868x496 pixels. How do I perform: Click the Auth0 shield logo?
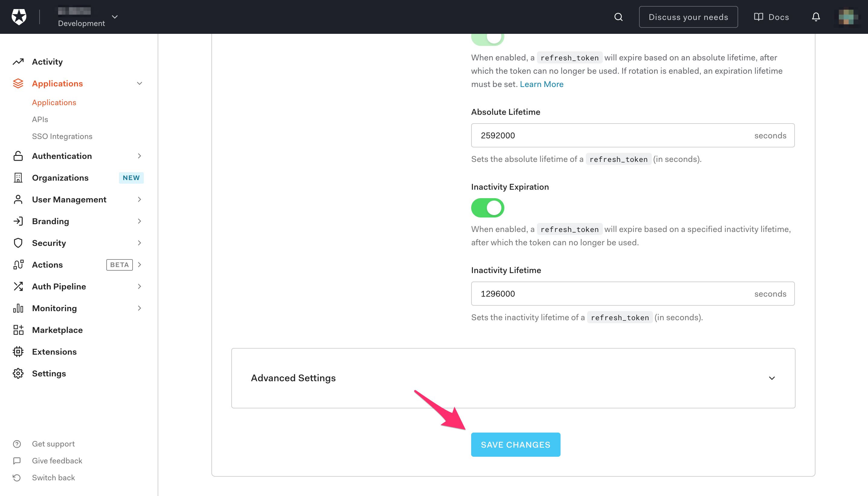coord(19,17)
